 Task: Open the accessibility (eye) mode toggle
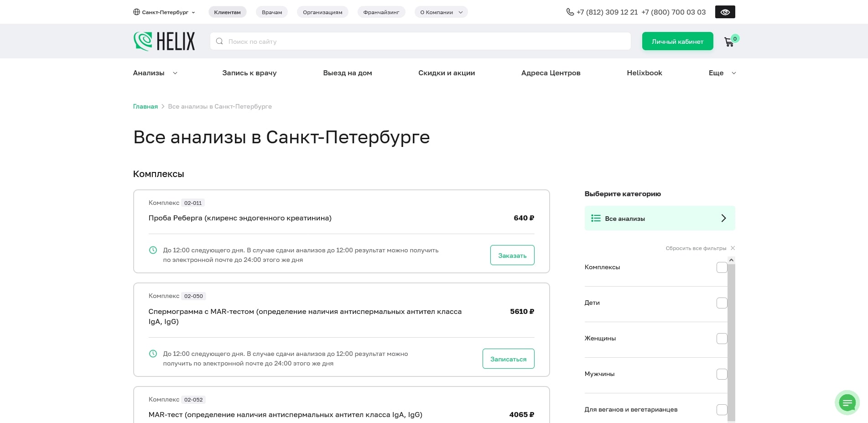click(x=725, y=12)
